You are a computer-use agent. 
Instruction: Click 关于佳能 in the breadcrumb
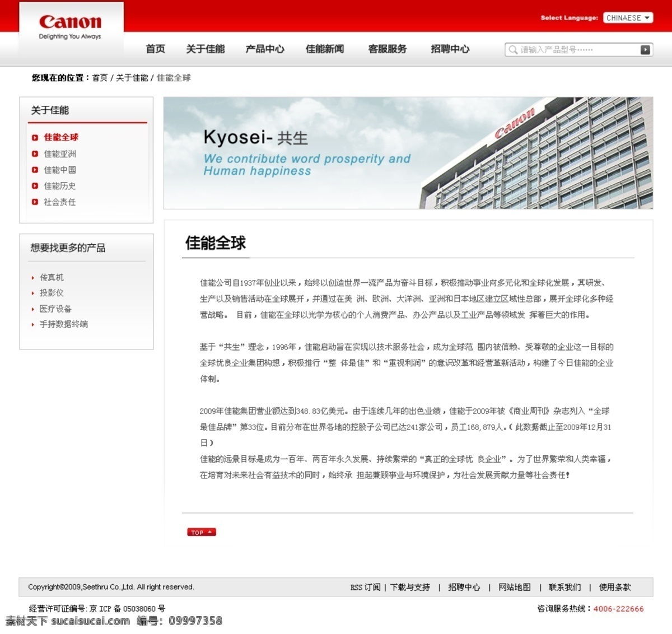[132, 78]
